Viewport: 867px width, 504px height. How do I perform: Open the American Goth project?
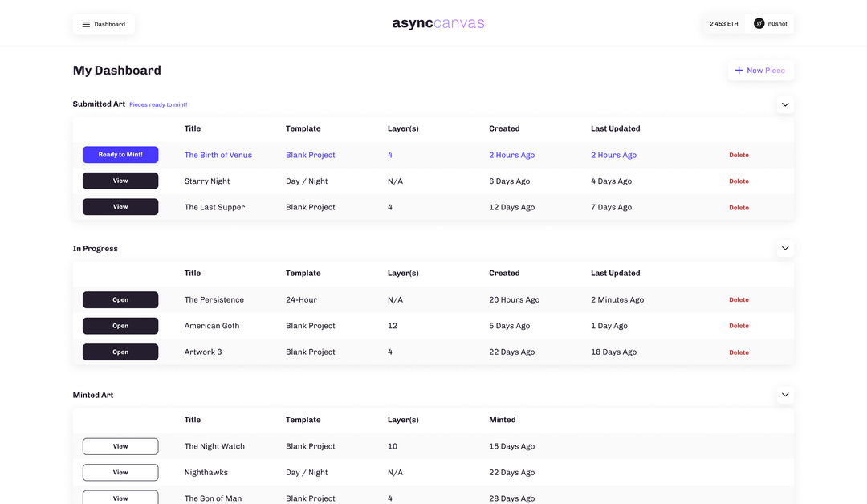120,326
